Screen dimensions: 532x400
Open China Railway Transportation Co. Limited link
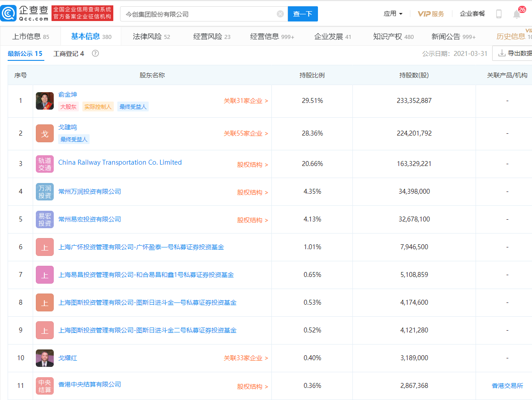120,162
